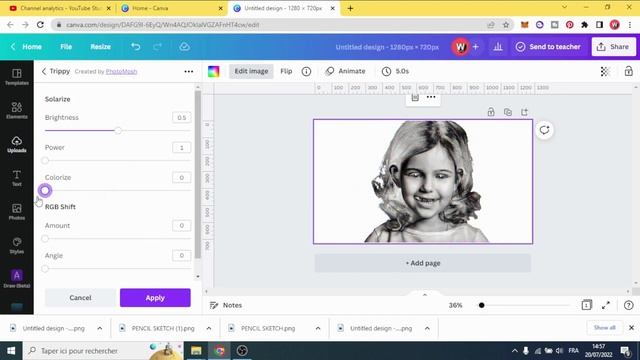Open the PhotoMosh creator link

point(121,71)
